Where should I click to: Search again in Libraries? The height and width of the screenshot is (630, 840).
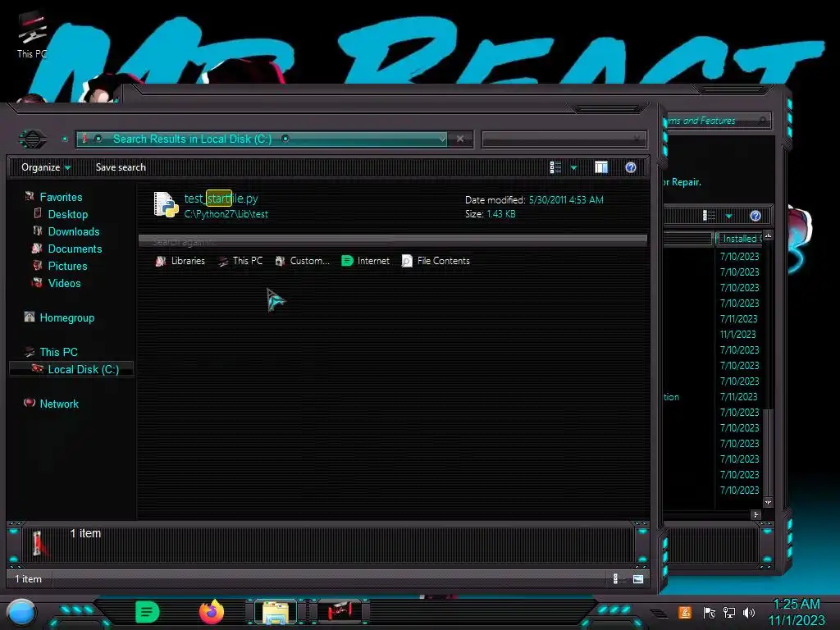pos(180,261)
